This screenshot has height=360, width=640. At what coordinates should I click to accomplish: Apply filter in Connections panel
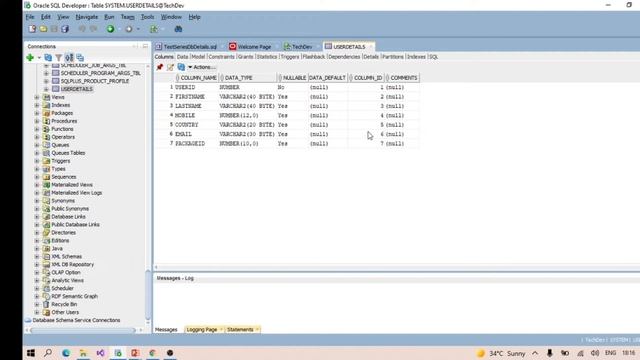59,58
